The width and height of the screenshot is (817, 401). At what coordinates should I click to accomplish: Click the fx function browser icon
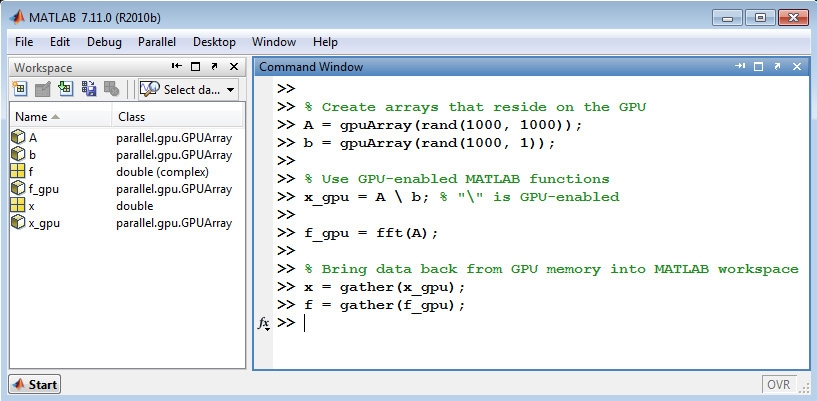pos(264,323)
